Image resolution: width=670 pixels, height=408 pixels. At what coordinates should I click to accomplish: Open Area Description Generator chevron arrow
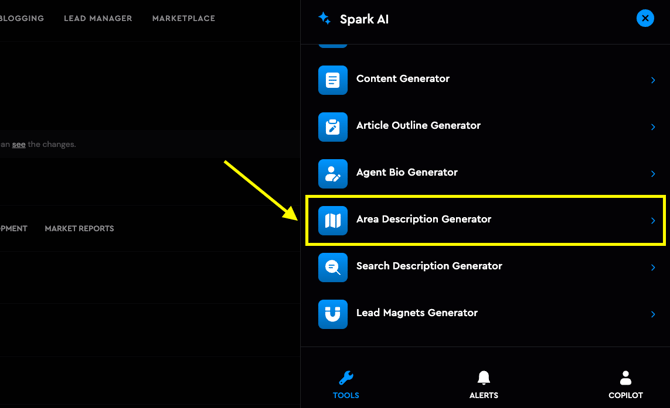653,221
